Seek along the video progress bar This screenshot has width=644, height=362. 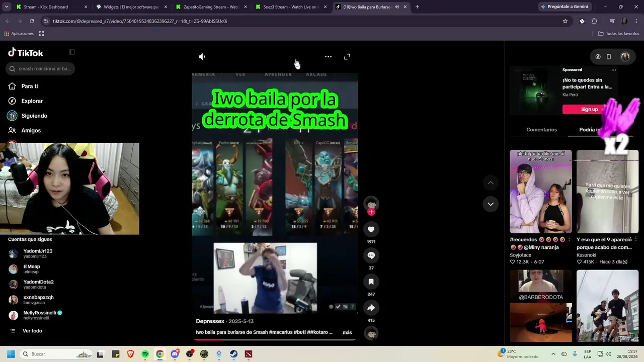275,339
